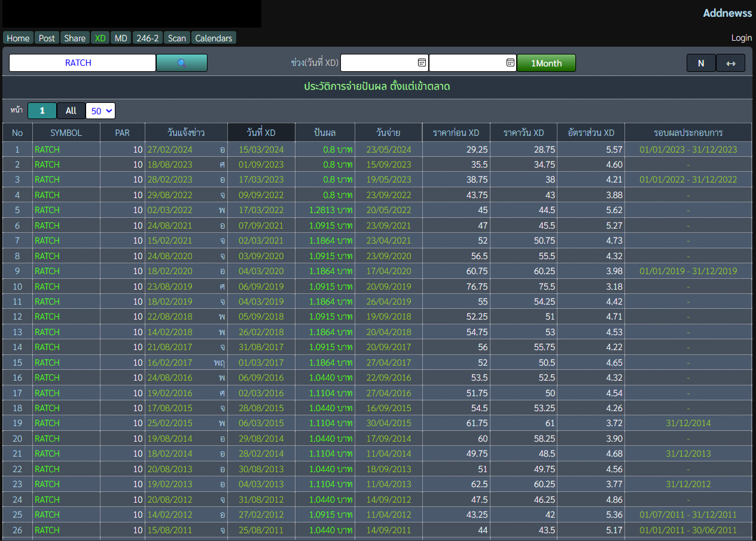Open the Post menu item
Screen dimensions: 756x541
47,38
